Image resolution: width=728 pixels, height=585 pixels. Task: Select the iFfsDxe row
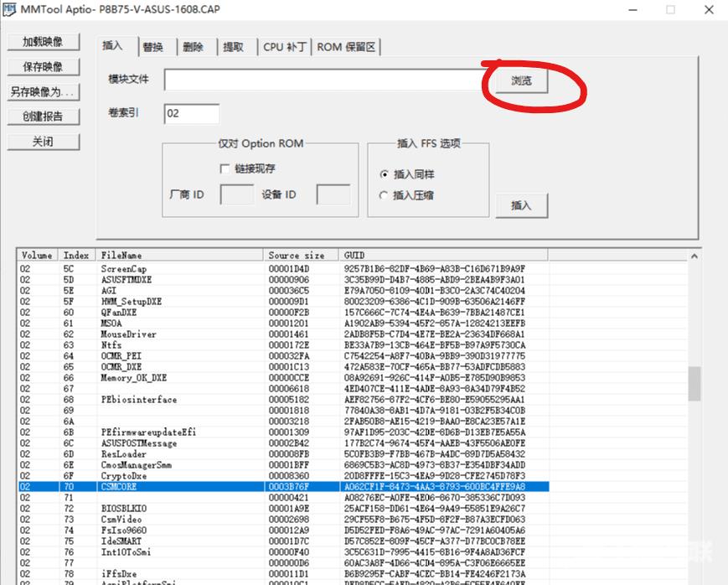(x=283, y=574)
